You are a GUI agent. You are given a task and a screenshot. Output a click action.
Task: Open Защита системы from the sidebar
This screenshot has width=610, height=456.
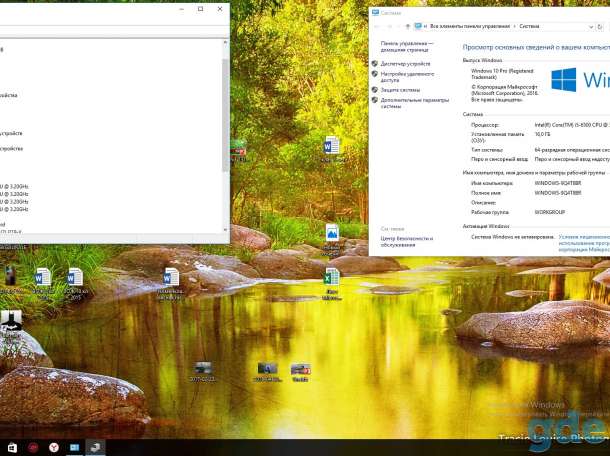click(x=400, y=90)
